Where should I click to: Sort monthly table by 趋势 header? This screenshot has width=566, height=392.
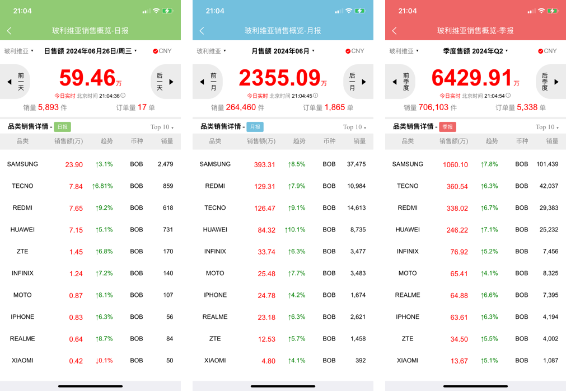(x=300, y=141)
